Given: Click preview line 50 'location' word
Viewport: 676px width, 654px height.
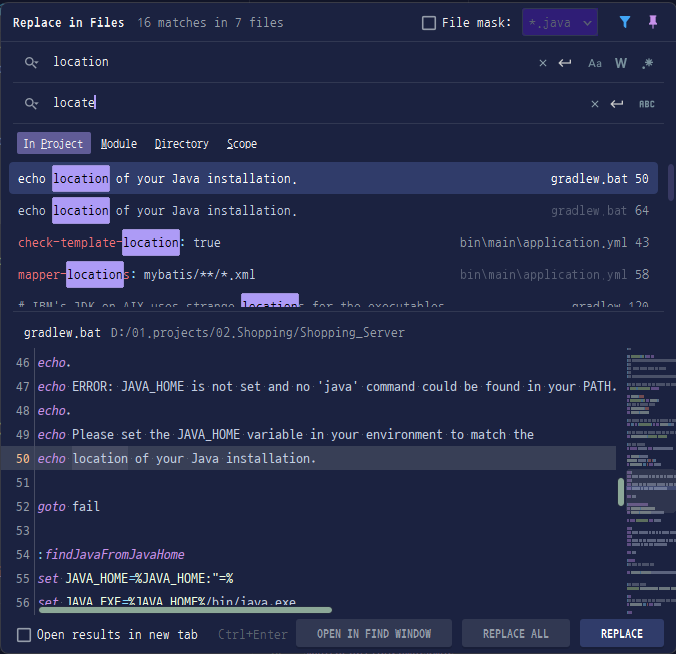Looking at the screenshot, I should (100, 458).
